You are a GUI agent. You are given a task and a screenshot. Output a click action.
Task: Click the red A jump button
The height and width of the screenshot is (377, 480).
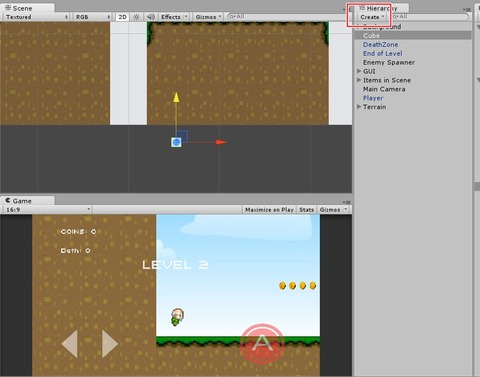[x=262, y=343]
